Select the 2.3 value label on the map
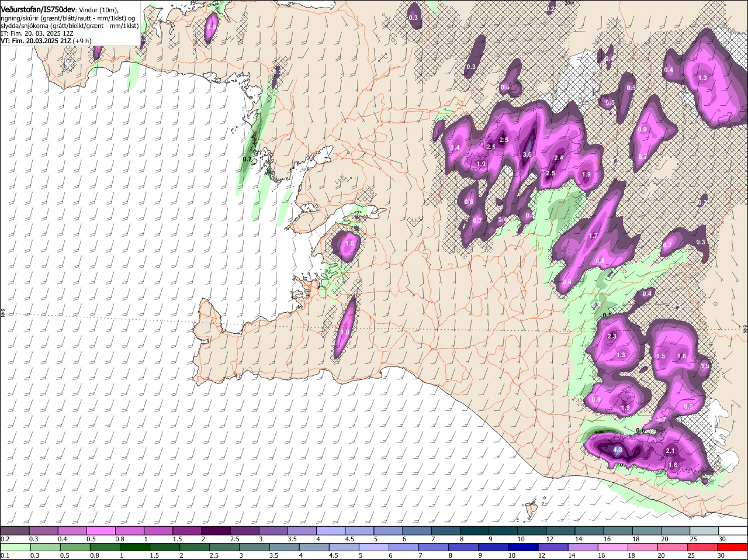 click(612, 336)
